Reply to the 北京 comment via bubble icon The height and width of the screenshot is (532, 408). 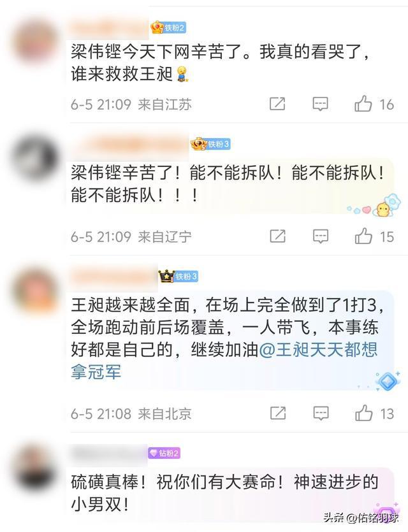coord(320,413)
